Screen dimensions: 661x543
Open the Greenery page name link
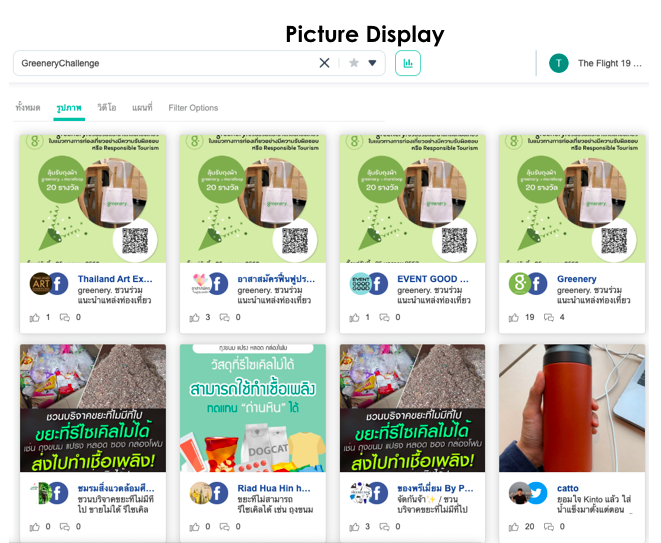pyautogui.click(x=577, y=279)
